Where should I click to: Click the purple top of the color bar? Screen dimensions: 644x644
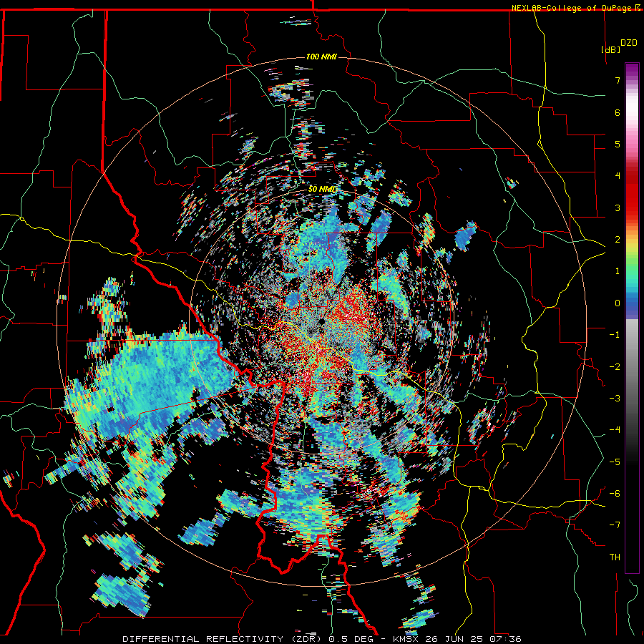pyautogui.click(x=632, y=70)
